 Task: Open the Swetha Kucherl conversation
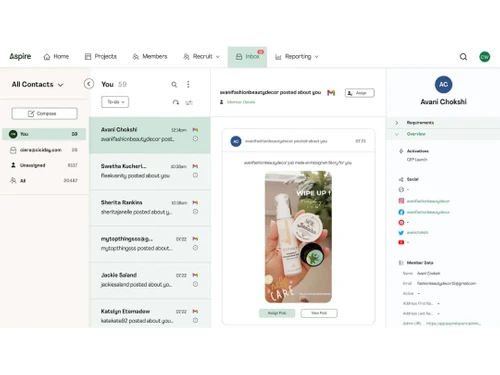point(150,171)
